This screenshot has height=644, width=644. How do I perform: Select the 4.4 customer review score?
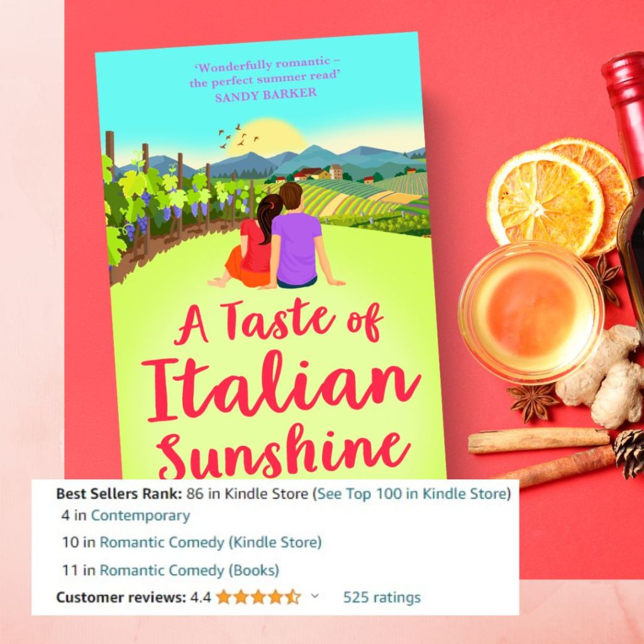[x=201, y=597]
